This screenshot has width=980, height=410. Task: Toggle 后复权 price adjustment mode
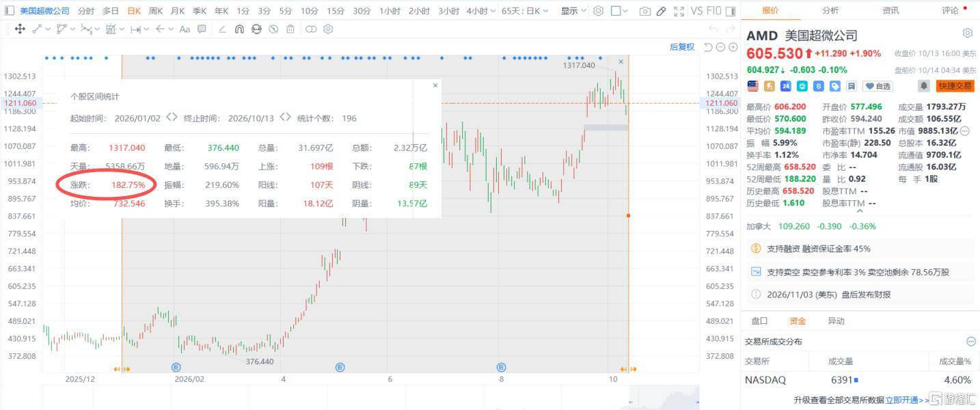682,46
